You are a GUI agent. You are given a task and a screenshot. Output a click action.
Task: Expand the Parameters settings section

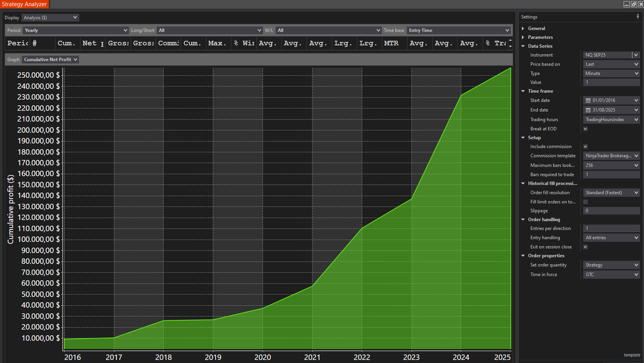click(x=523, y=38)
